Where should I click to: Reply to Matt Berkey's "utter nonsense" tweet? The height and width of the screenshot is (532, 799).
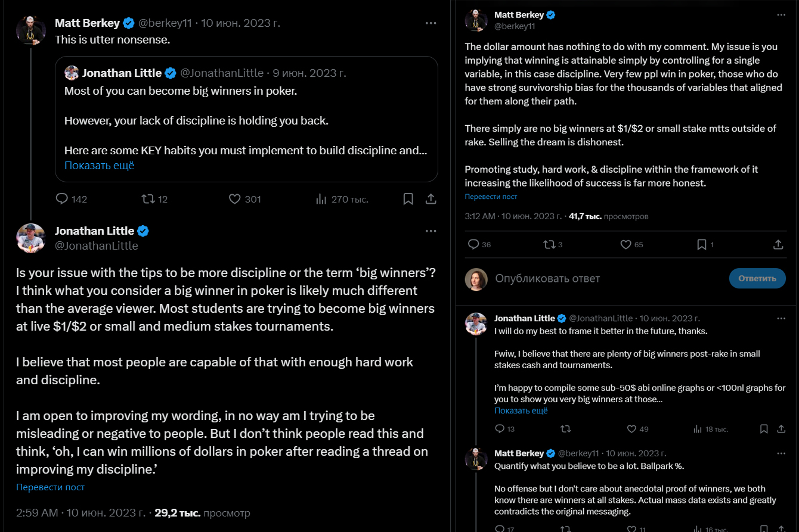[x=62, y=199]
